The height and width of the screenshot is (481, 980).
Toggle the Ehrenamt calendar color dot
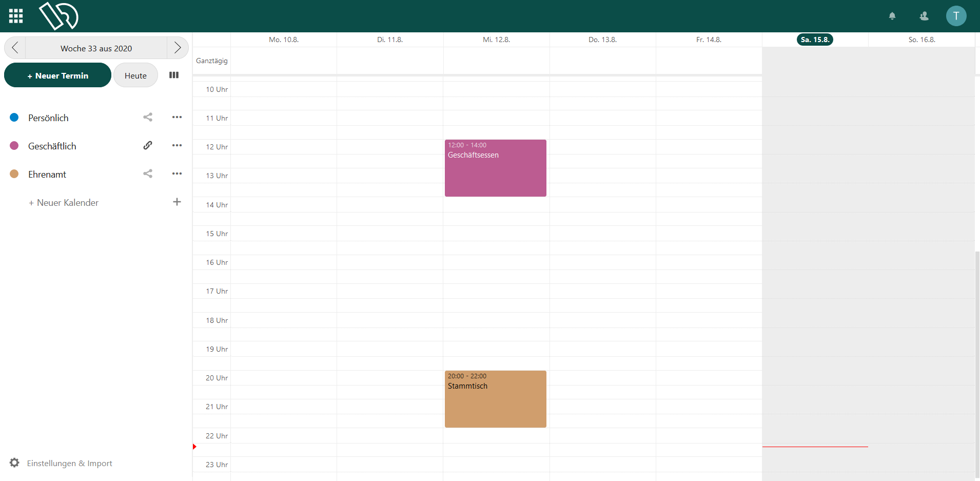pyautogui.click(x=14, y=174)
